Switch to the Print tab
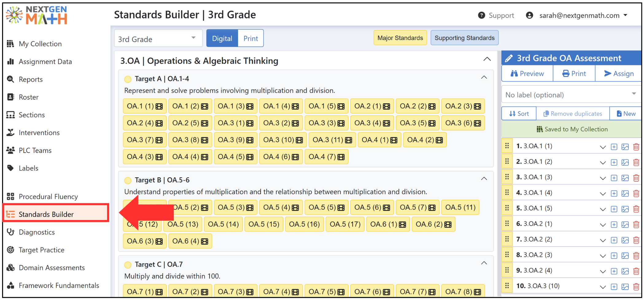 click(251, 38)
